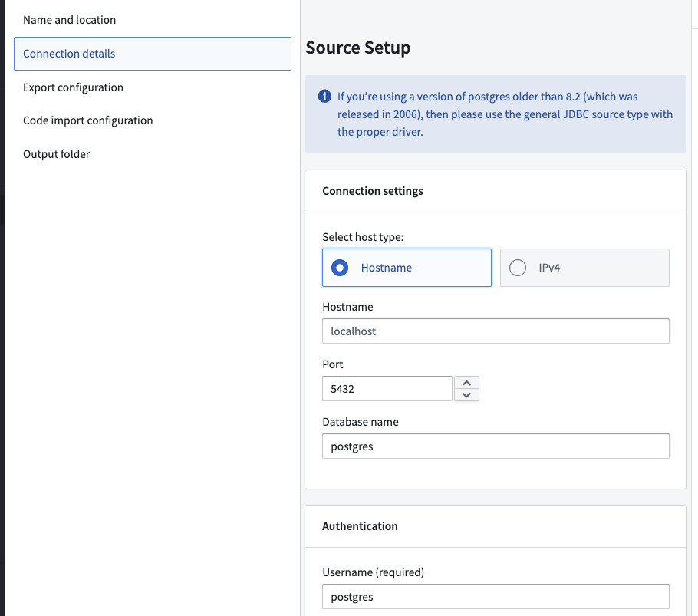Click the 'Select host type:' label

point(363,237)
